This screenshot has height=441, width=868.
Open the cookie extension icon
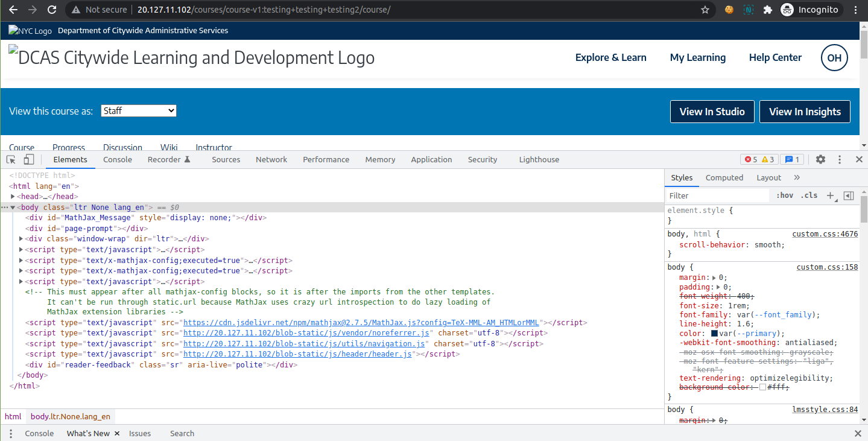pos(729,10)
